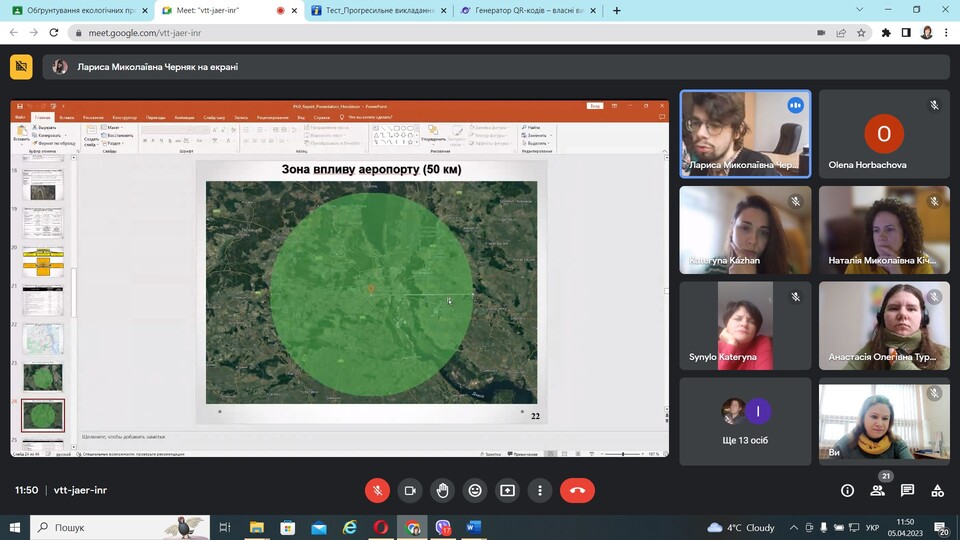960x540 pixels.
Task: Expand the 'Ще 13 осіб' participants tile
Action: [x=745, y=420]
